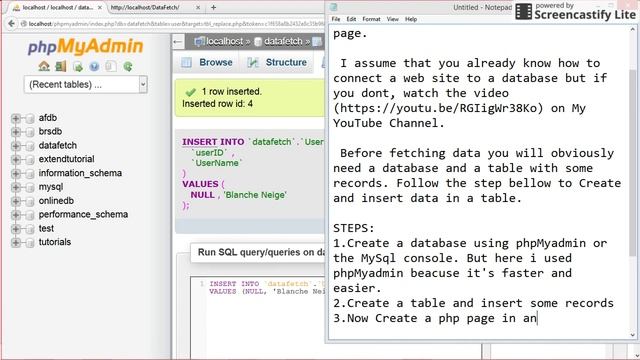
Task: Click localhost in the breadcrumb
Action: pyautogui.click(x=224, y=41)
